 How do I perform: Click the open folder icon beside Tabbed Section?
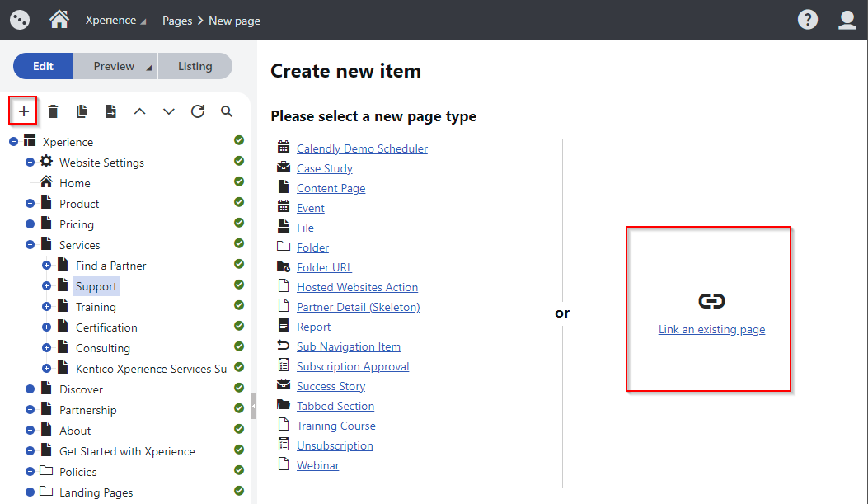point(284,405)
